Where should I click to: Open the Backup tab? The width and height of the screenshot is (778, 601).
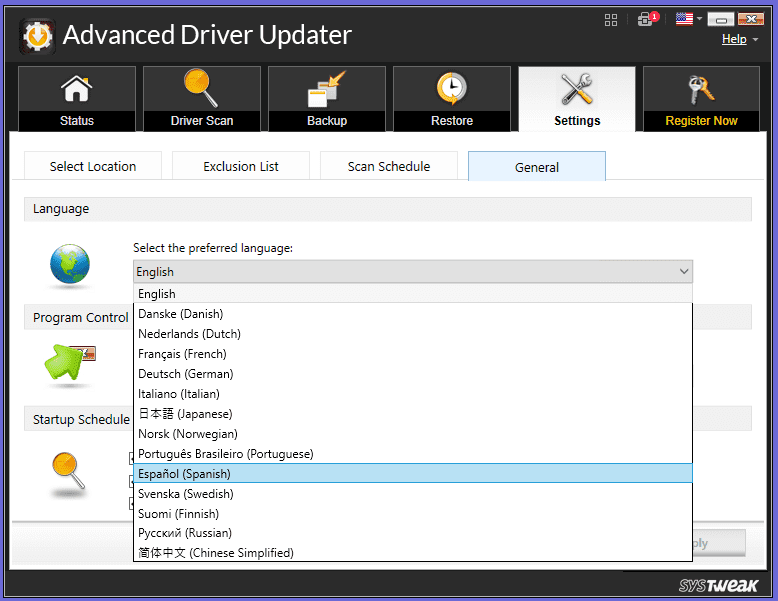(x=327, y=99)
